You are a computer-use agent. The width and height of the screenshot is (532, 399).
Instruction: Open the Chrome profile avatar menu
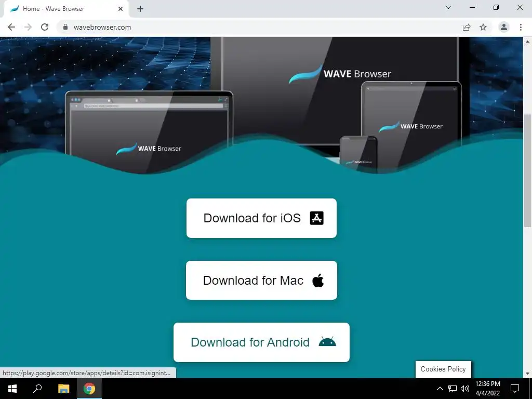click(x=504, y=27)
